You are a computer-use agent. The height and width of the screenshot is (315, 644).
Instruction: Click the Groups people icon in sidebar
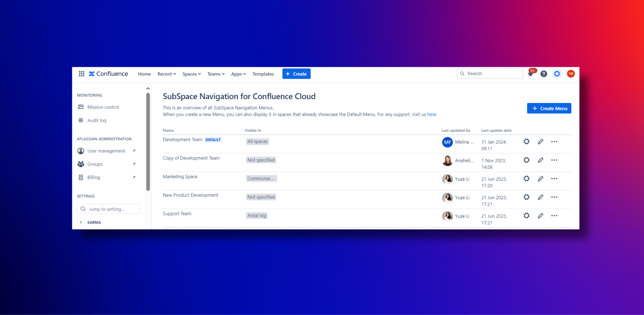click(x=81, y=164)
